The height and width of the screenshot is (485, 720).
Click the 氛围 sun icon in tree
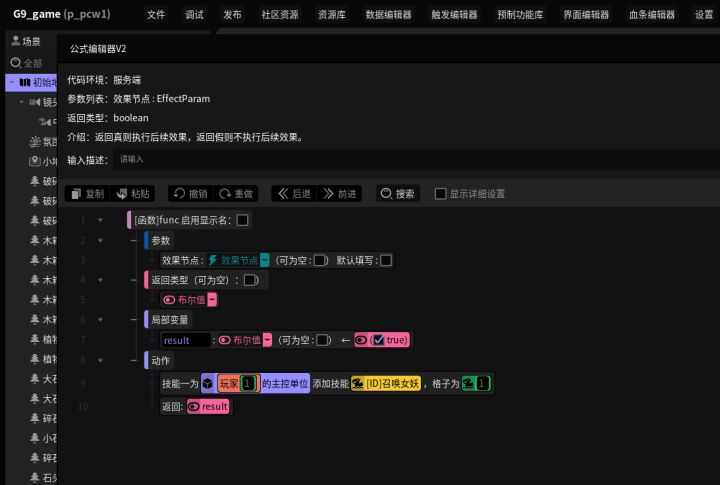click(35, 141)
